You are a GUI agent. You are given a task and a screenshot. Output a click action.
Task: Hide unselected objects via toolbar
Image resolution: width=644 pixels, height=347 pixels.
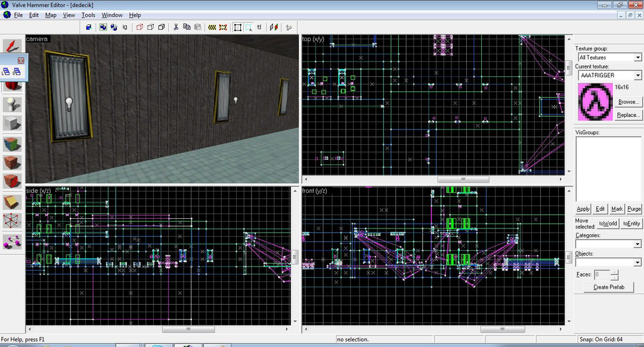pos(151,27)
